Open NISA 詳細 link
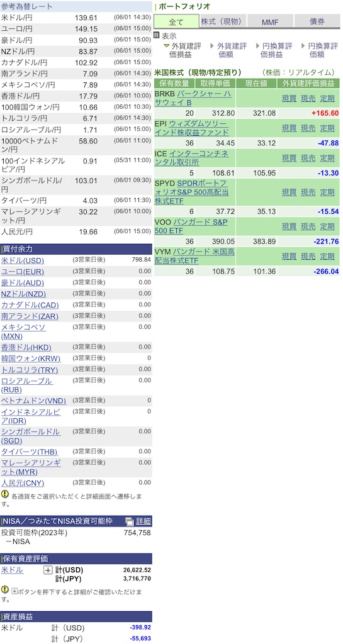 (143, 521)
